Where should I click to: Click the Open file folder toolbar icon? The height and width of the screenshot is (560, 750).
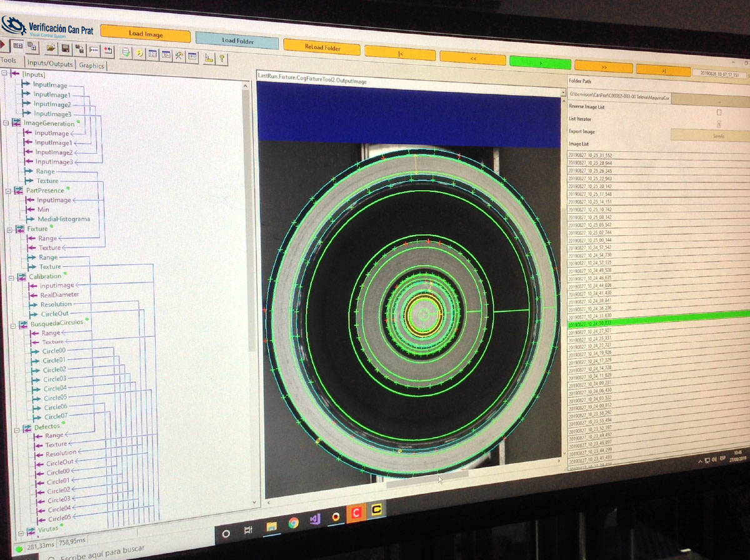(51, 47)
